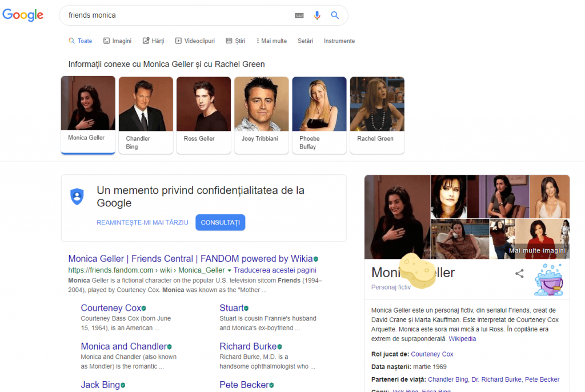Click the verified badge beside the FANDOM title
585x392 pixels.
(x=315, y=259)
